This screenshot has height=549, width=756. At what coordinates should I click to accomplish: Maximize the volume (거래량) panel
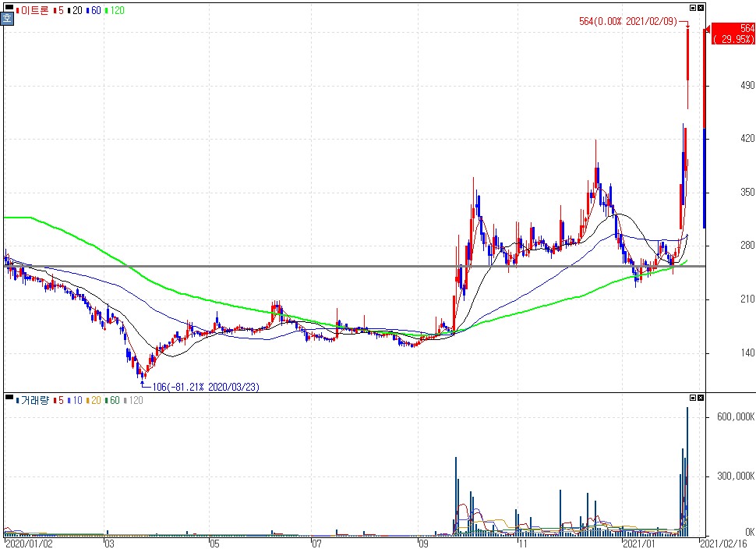693,398
